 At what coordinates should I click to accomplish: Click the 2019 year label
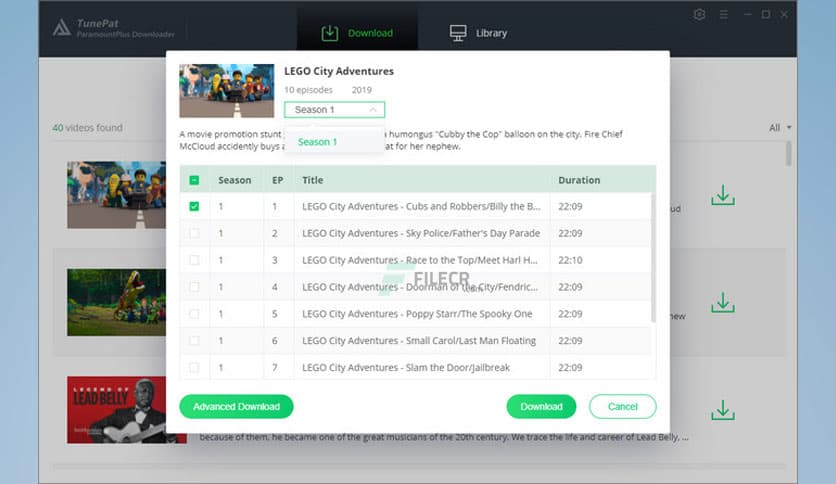pos(361,90)
